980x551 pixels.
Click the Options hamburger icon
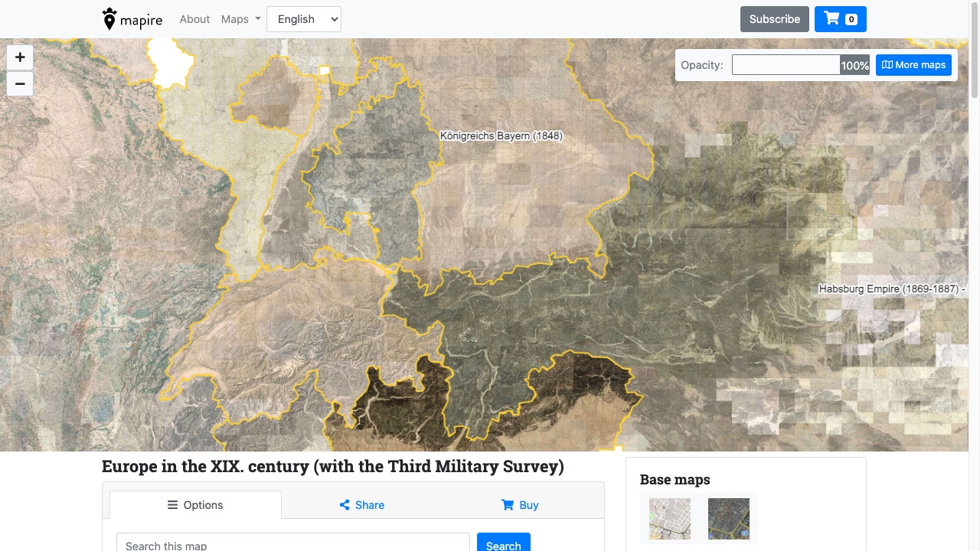coord(172,505)
